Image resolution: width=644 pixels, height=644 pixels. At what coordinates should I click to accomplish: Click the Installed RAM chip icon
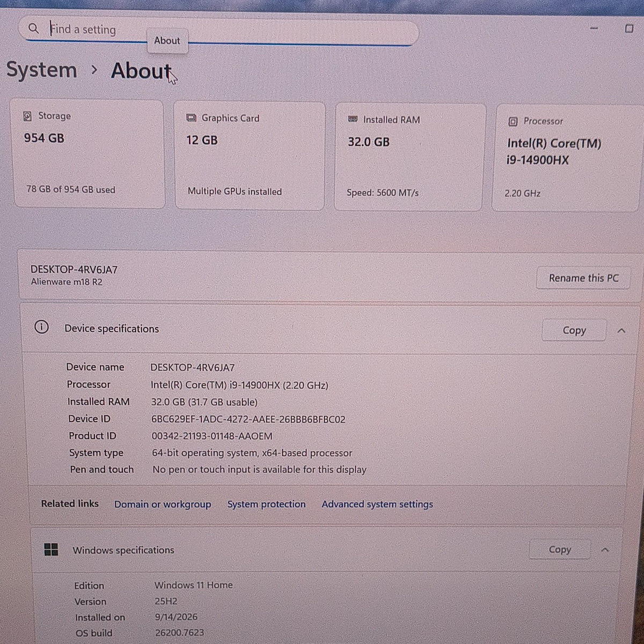pos(353,119)
